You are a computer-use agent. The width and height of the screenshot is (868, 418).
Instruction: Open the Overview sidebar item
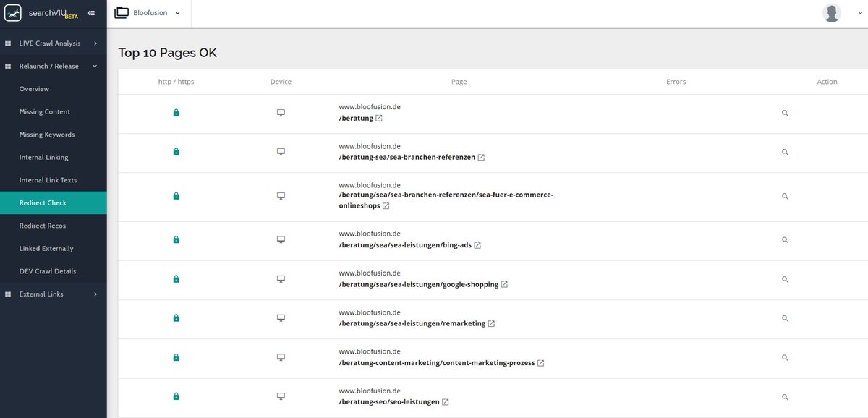[x=54, y=89]
